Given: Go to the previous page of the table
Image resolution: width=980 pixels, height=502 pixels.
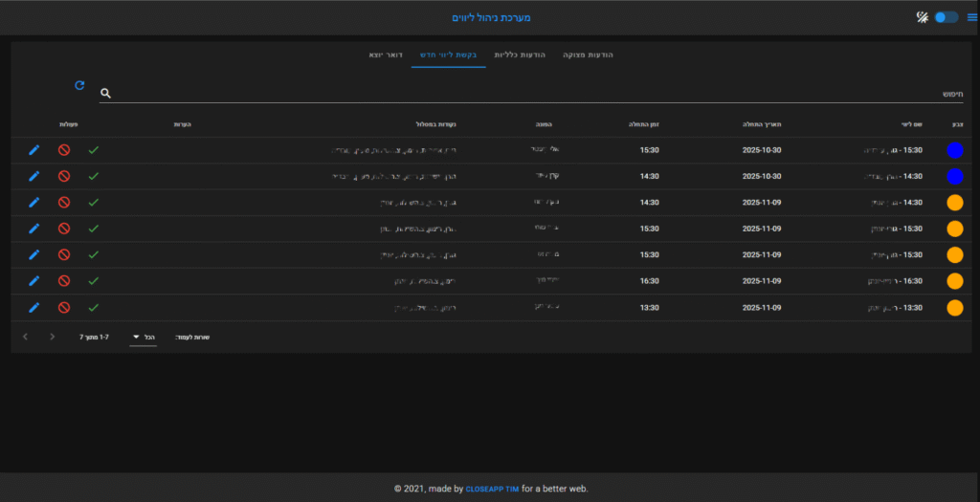Looking at the screenshot, I should pyautogui.click(x=52, y=337).
